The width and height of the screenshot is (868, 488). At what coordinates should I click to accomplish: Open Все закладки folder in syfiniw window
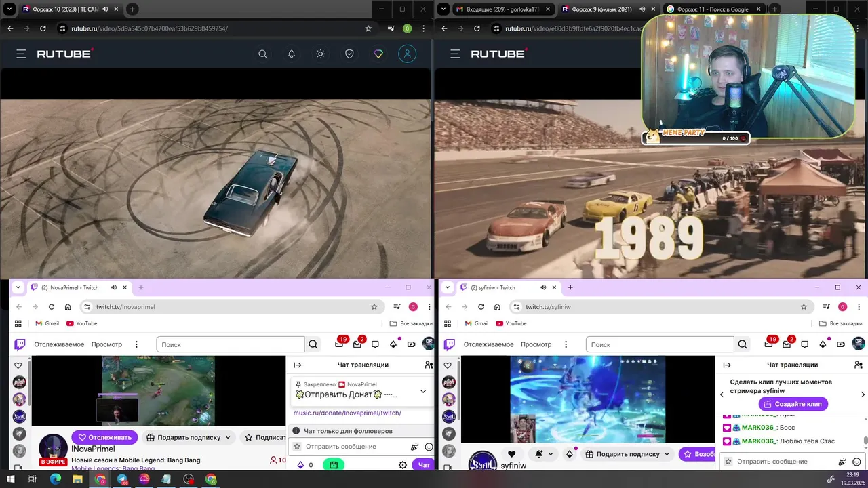[x=841, y=323]
